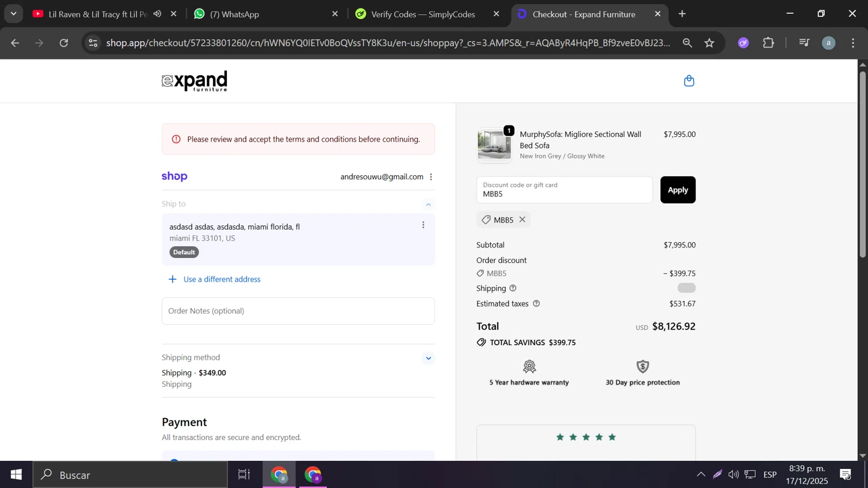Click Use a different address link
The image size is (868, 488).
(222, 279)
